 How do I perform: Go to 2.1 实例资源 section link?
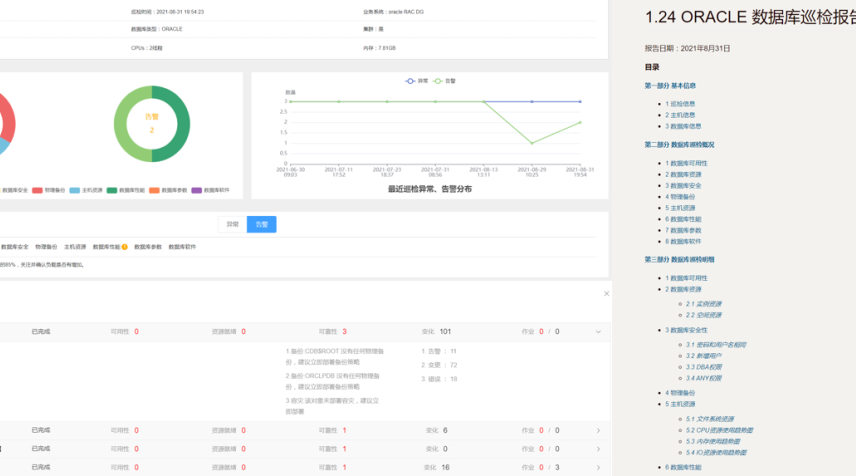(x=703, y=304)
